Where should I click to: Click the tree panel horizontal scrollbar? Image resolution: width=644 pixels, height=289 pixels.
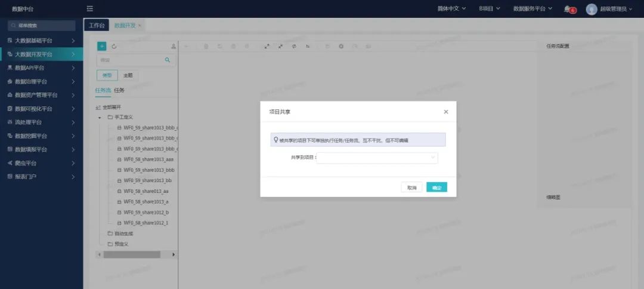point(131,254)
